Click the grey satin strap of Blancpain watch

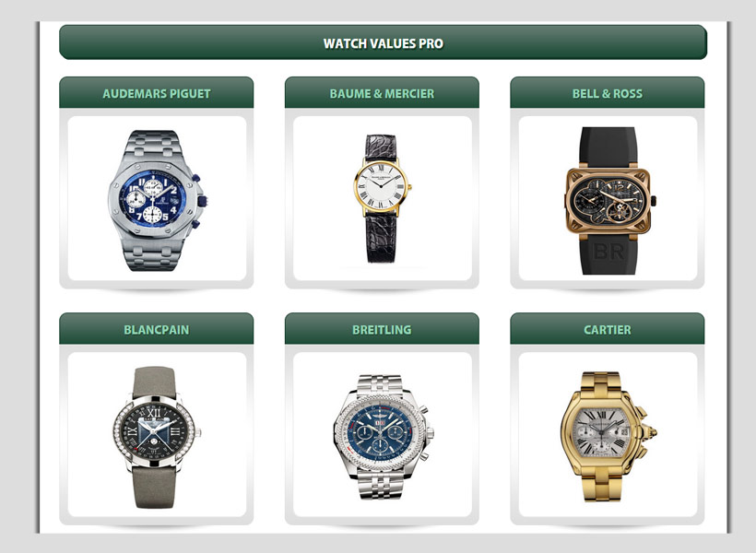click(155, 486)
